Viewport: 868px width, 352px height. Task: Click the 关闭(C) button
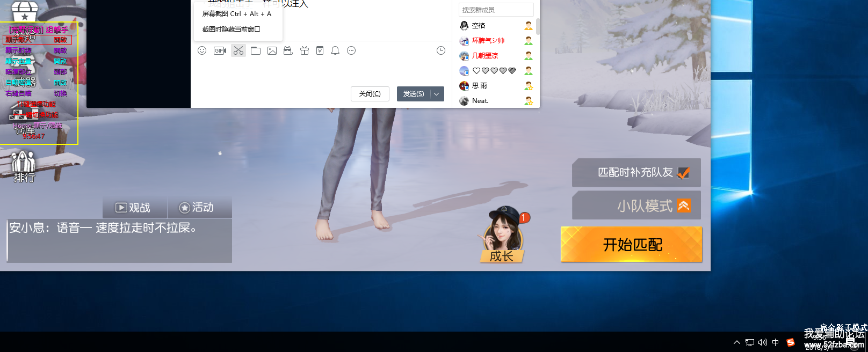370,94
